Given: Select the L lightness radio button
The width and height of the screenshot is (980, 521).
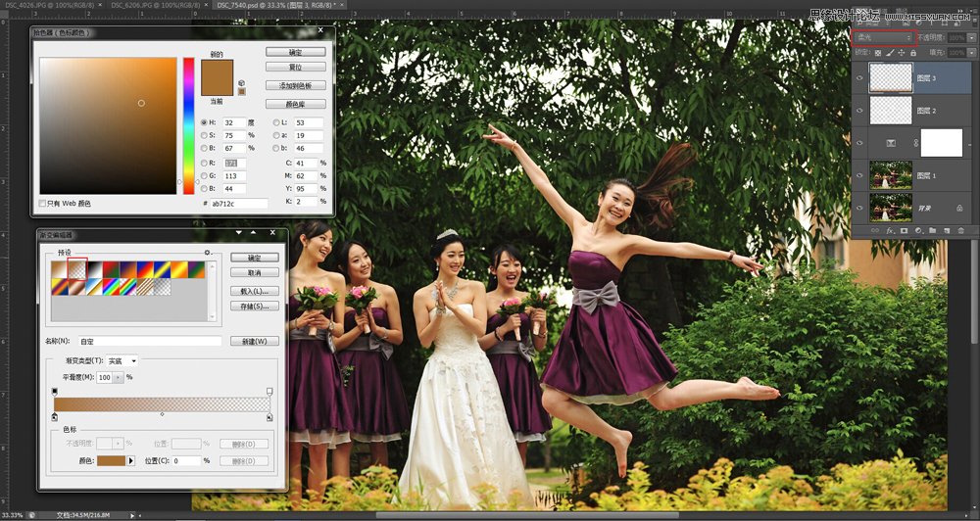Looking at the screenshot, I should click(x=276, y=122).
